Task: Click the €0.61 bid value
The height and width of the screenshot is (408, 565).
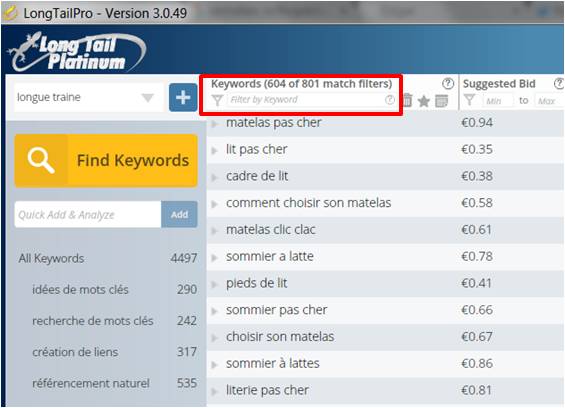Action: [x=477, y=230]
